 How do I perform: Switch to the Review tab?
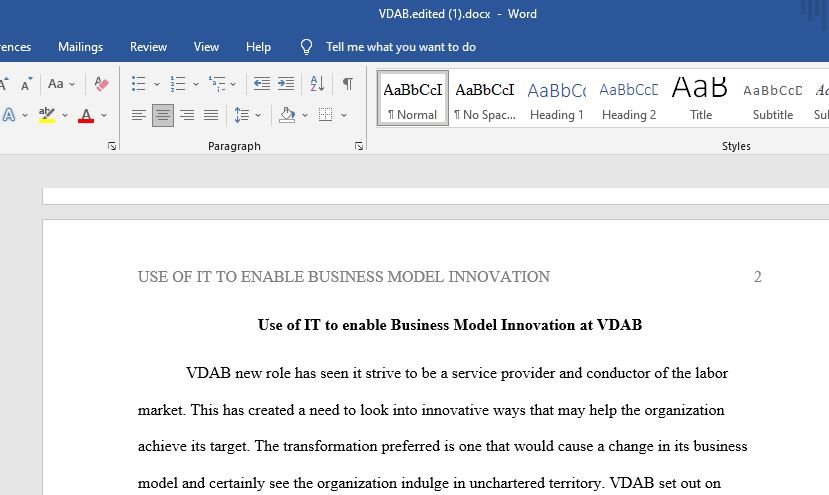coord(149,47)
